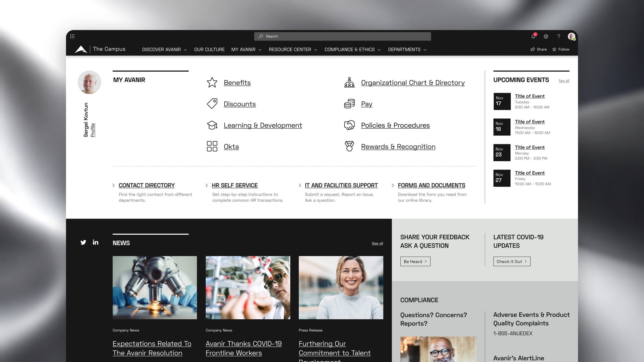Expand the Discover Avanir menu
Viewport: 644px width, 362px height.
point(164,50)
